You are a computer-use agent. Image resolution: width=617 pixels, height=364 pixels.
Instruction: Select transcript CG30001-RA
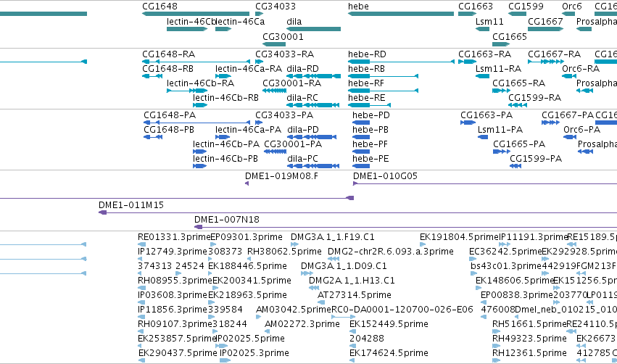[x=274, y=91]
